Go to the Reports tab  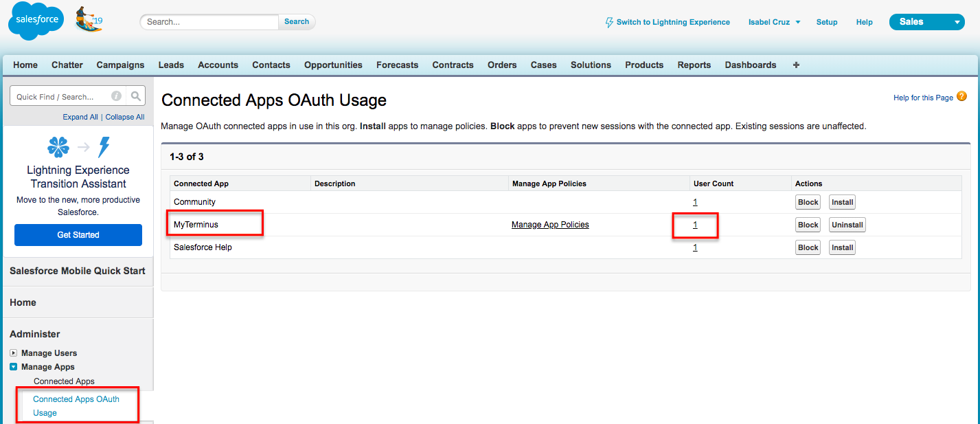click(694, 65)
